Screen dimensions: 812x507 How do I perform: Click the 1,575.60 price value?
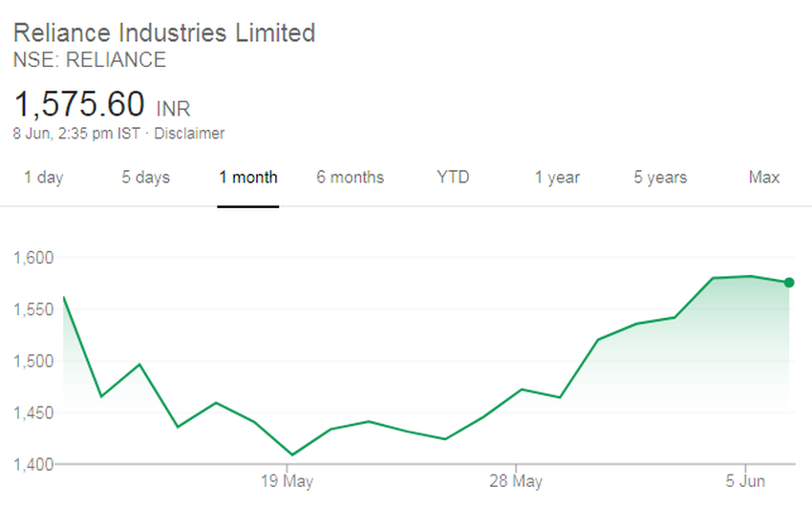[79, 104]
